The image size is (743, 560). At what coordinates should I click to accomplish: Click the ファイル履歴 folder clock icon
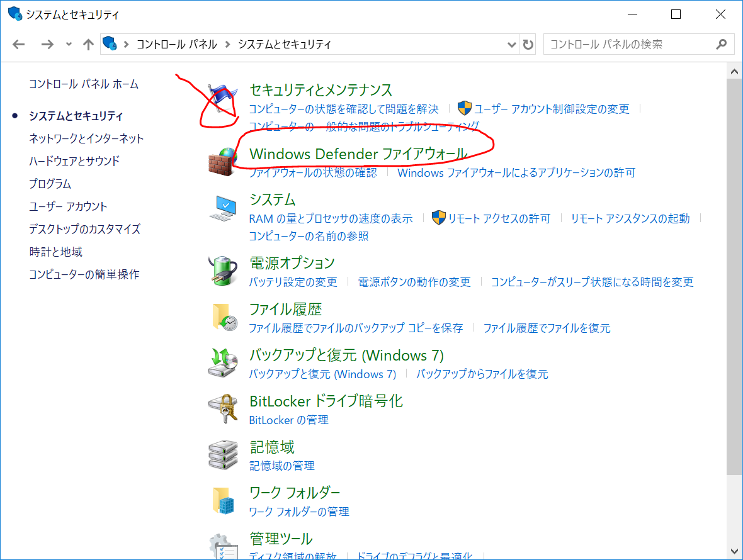click(x=222, y=317)
